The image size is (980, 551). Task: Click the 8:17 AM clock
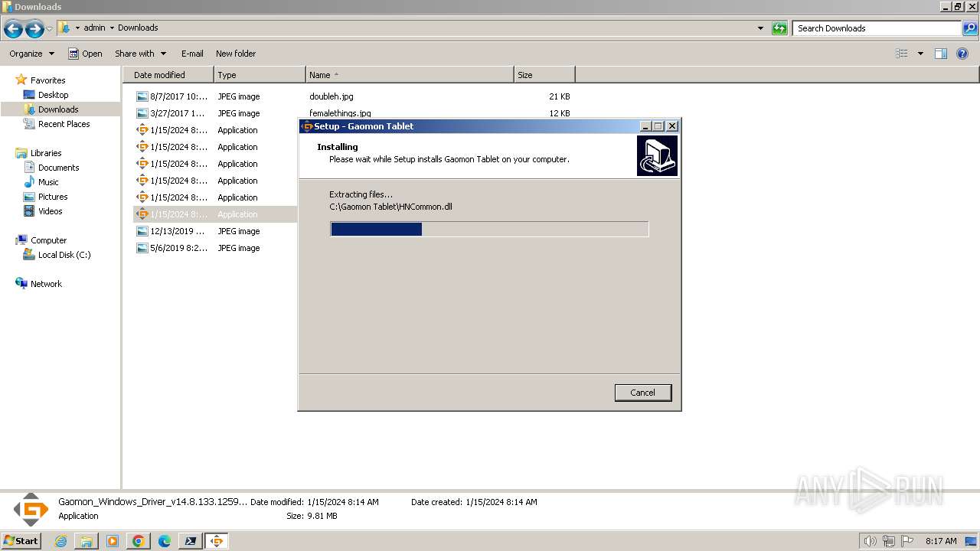tap(941, 541)
